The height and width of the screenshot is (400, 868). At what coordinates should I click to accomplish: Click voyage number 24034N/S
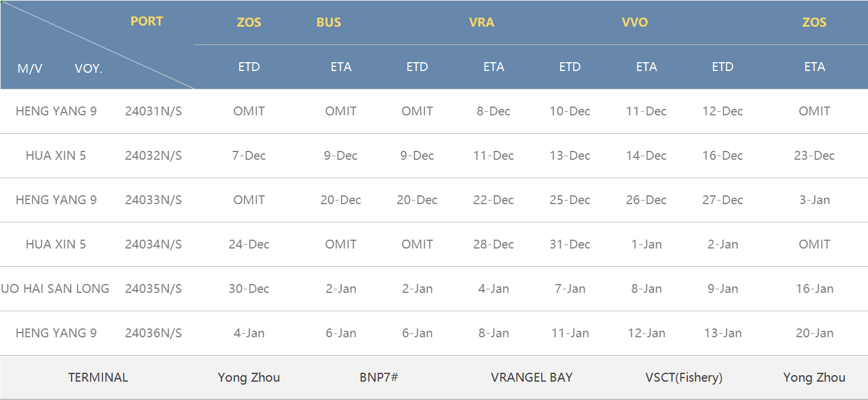[153, 244]
